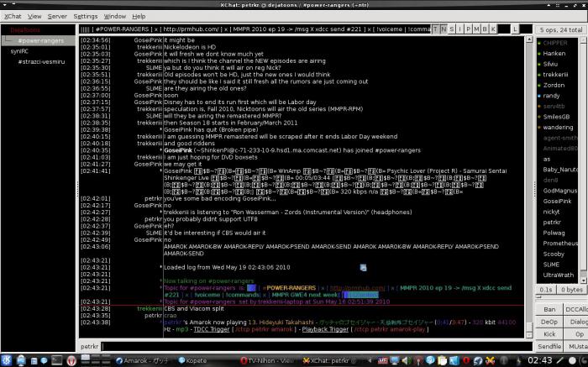Toggle channel mode P (private)

tap(468, 29)
